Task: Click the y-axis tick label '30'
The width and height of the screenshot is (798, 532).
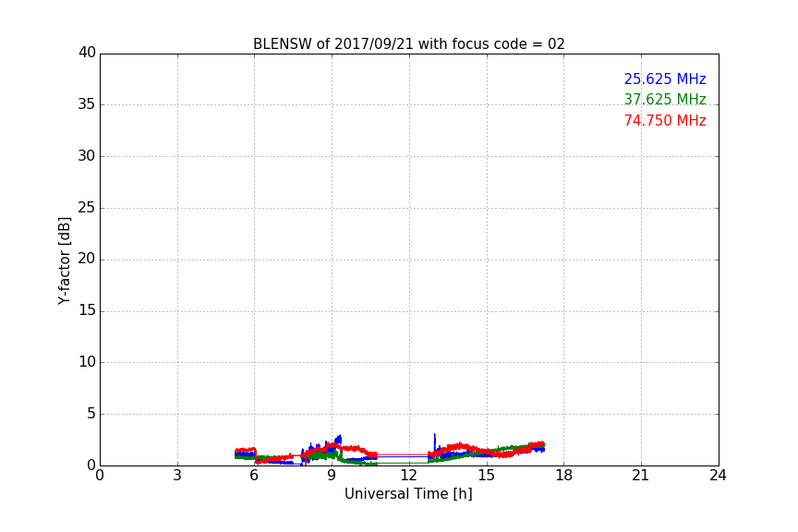Action: [87, 156]
